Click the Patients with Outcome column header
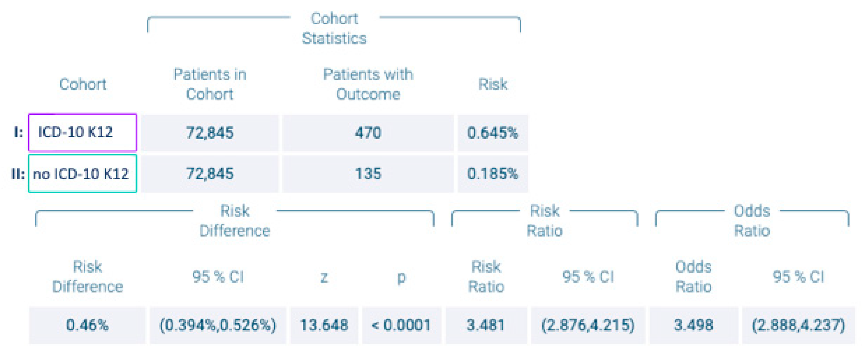 (368, 84)
